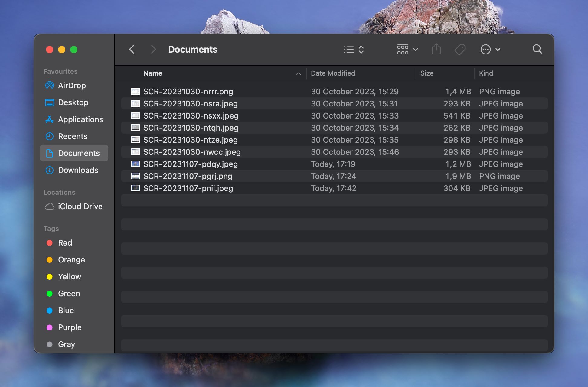The width and height of the screenshot is (588, 387).
Task: Click the Recents icon in sidebar
Action: (50, 136)
